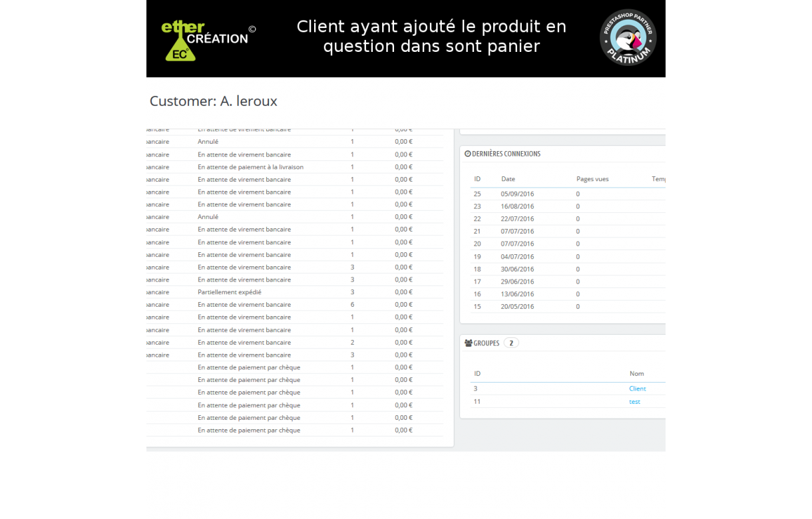Click the Dernières Connexions panel title
Image resolution: width=812 pixels, height=519 pixels.
point(506,154)
